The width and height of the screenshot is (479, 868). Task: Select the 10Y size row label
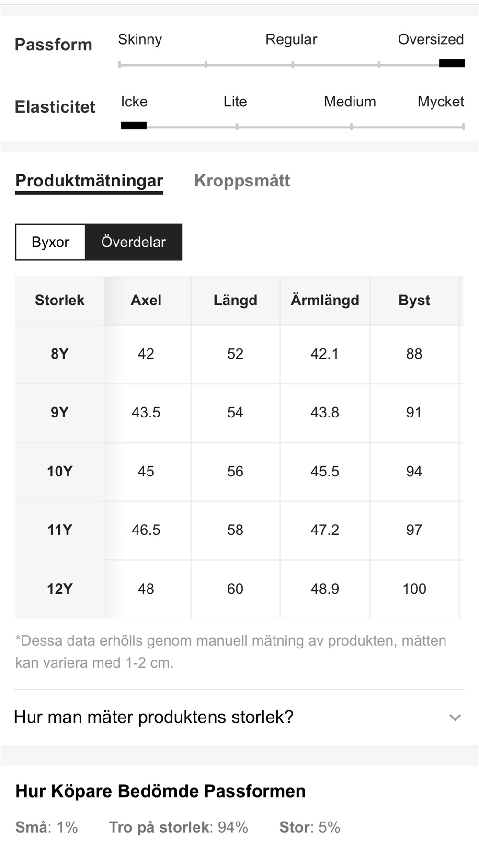pos(59,472)
